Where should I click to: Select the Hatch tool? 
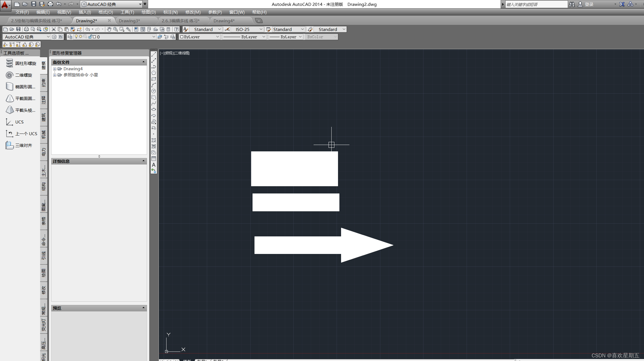coord(154,140)
